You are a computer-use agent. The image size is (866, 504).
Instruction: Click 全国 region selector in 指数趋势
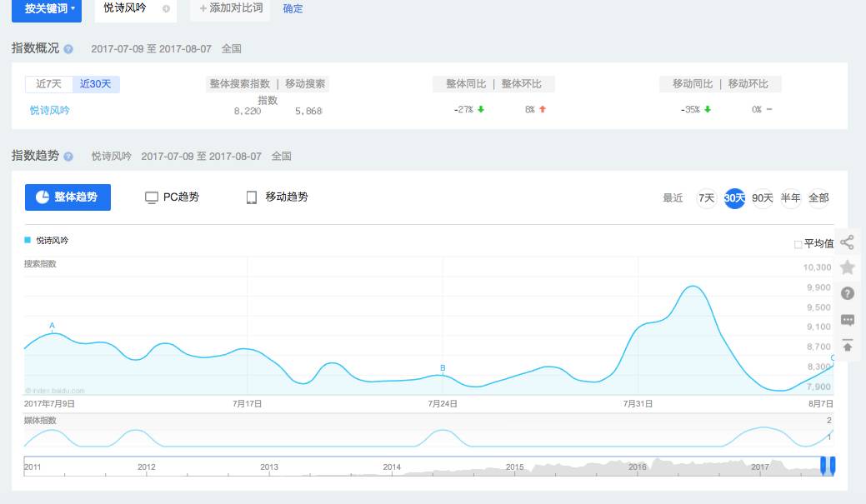[281, 157]
